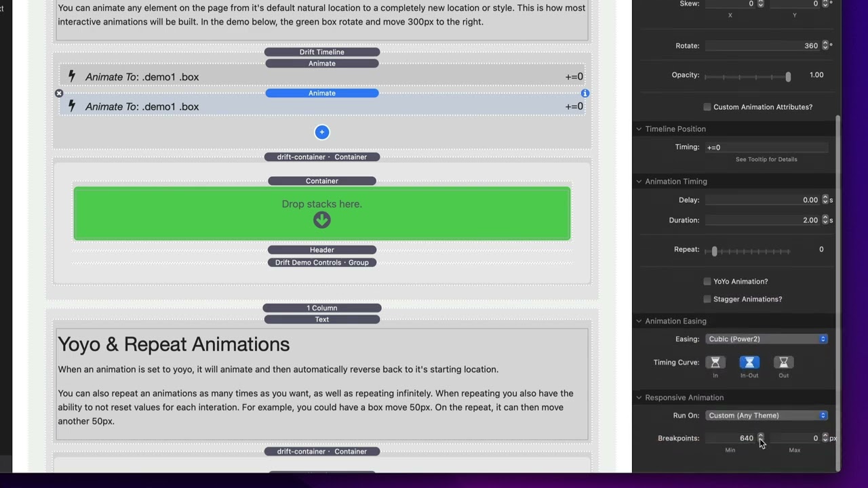Select the gray Animate stack label

(x=322, y=64)
